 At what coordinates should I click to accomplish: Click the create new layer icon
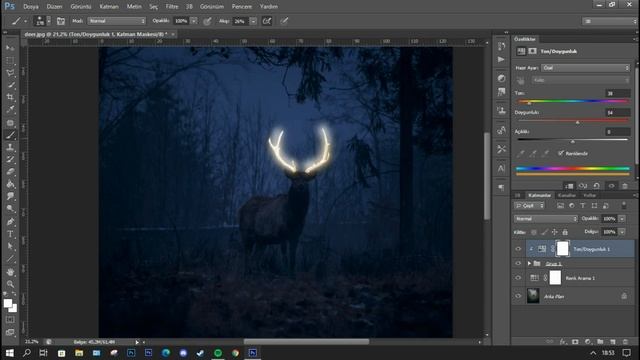click(x=613, y=342)
